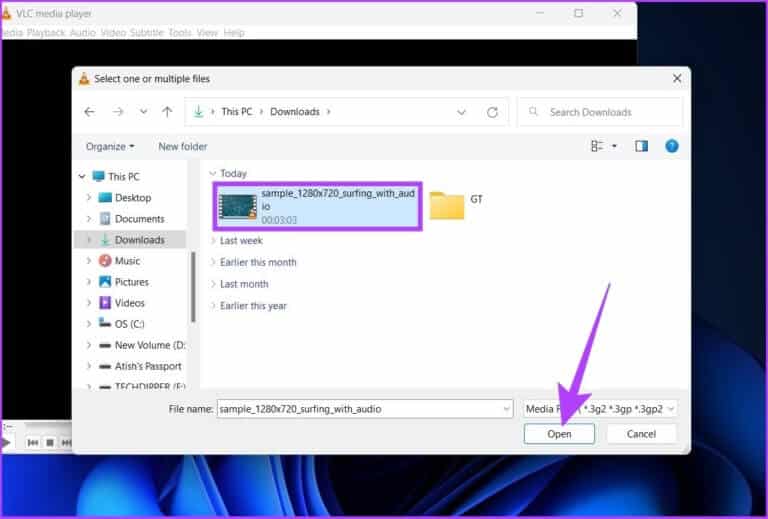Select Desktop in the navigation tree
The height and width of the screenshot is (519, 768).
132,198
